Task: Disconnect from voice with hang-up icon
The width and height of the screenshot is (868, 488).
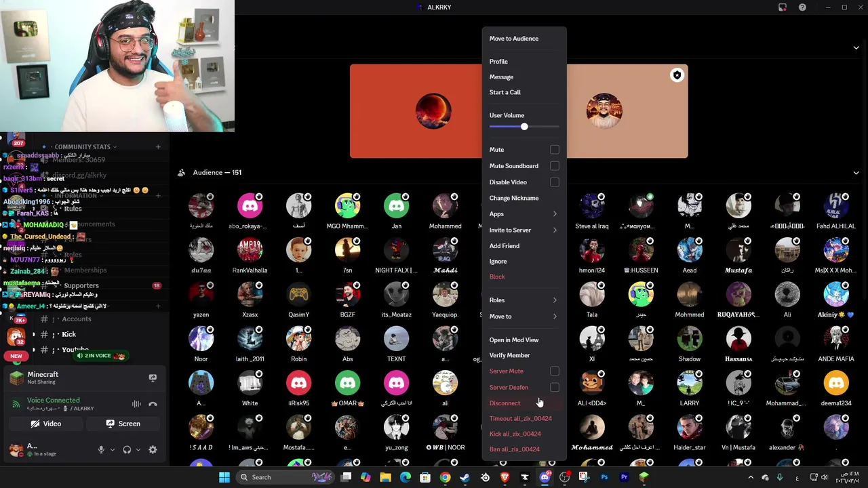Action: point(153,404)
